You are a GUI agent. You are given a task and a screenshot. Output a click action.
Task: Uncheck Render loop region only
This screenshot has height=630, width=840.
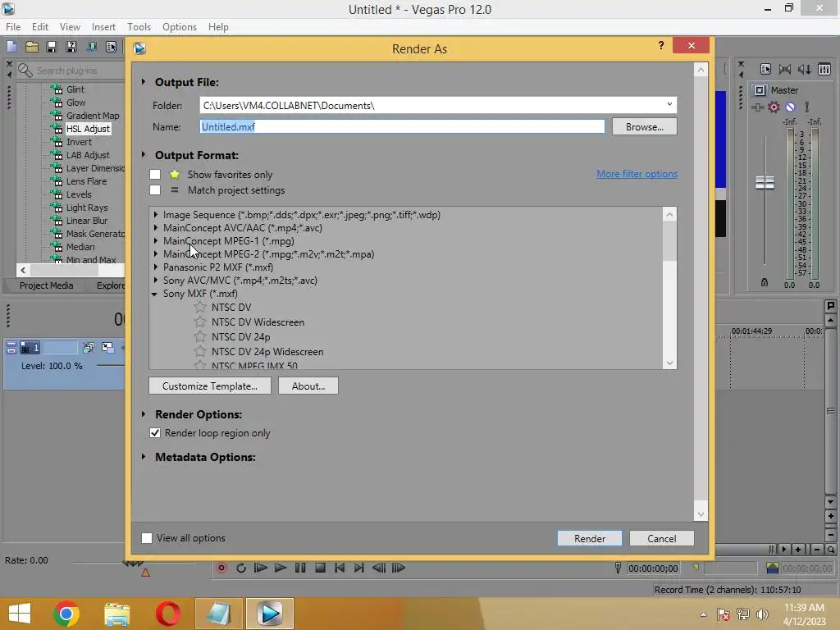pyautogui.click(x=155, y=433)
